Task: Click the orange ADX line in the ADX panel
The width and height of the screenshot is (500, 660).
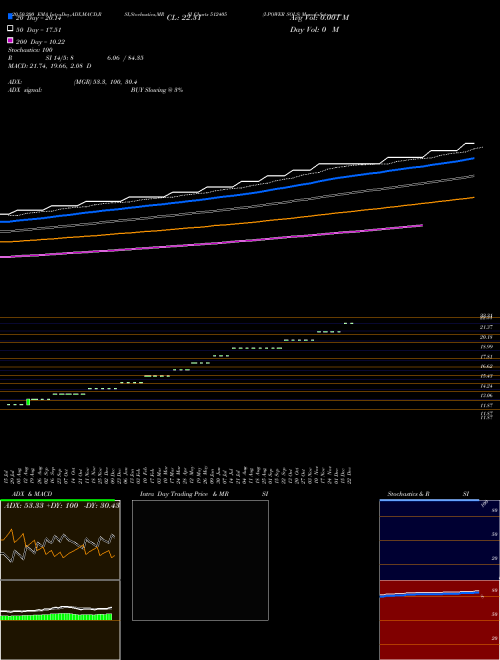Action: click(58, 547)
